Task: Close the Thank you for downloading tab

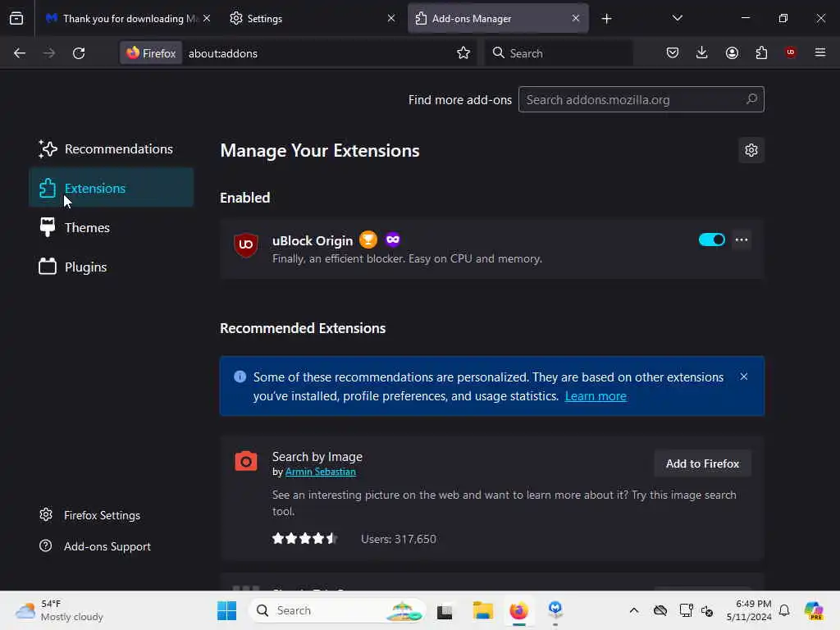Action: 207,19
